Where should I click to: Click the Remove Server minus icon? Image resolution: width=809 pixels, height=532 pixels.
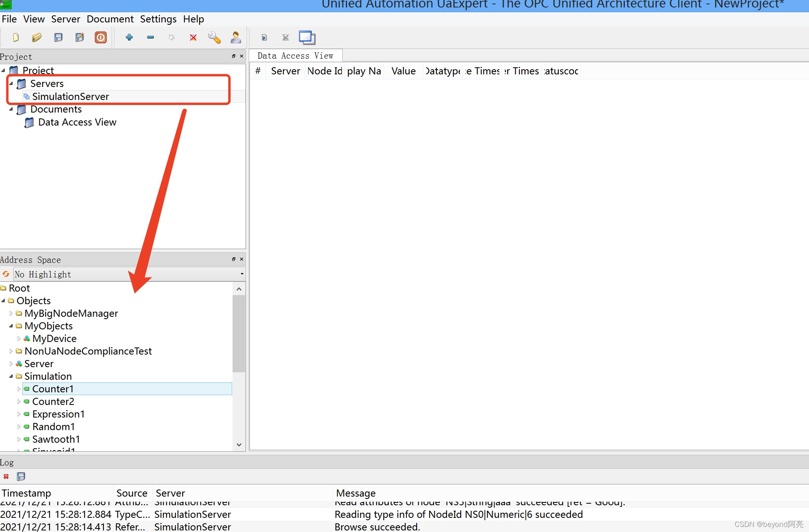(x=150, y=37)
